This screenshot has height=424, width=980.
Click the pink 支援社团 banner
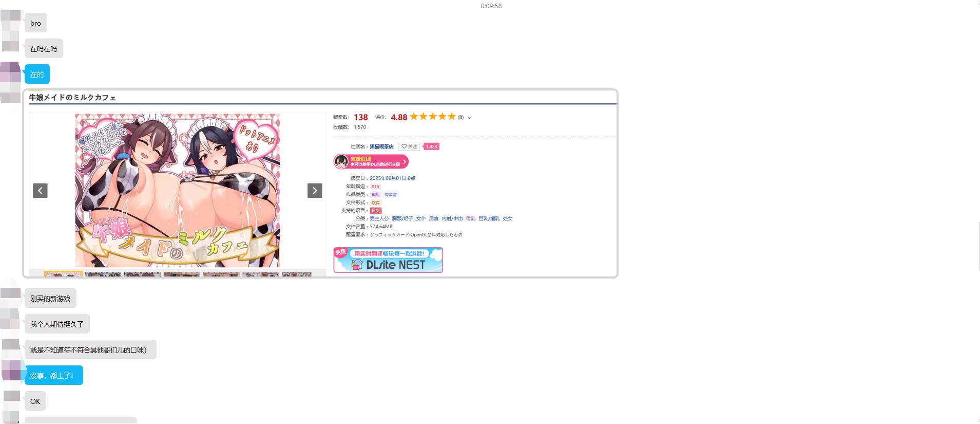pos(371,161)
